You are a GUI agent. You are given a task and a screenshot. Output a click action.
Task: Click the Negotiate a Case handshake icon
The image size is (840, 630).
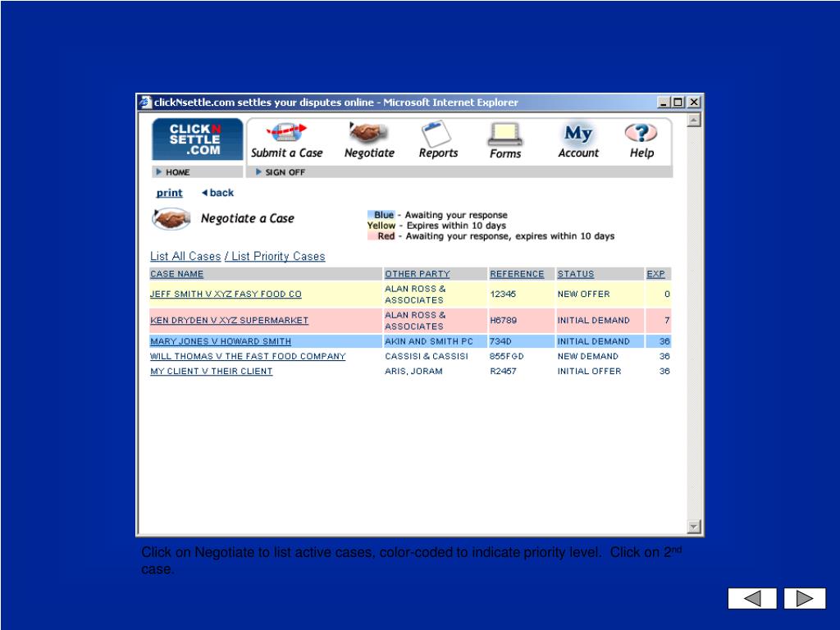coord(171,218)
